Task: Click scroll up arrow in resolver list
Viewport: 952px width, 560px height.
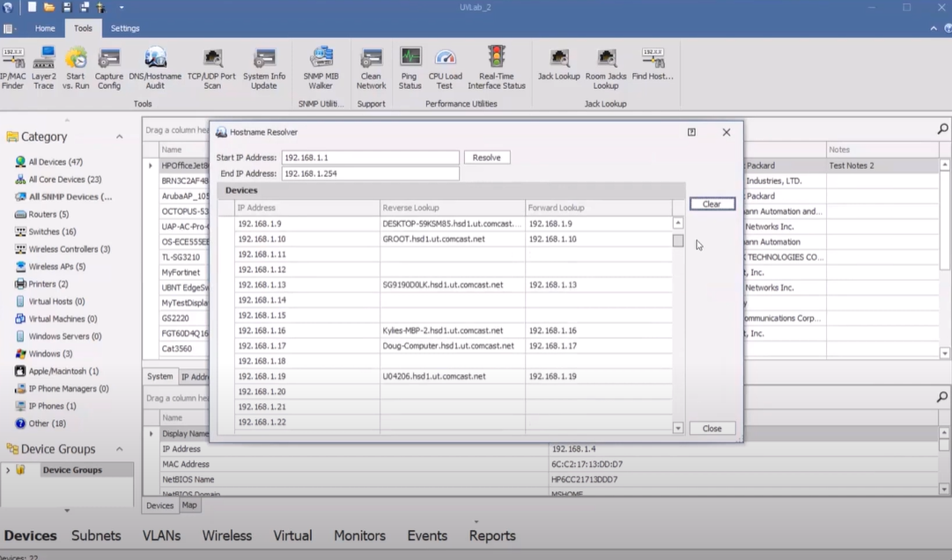Action: tap(678, 224)
